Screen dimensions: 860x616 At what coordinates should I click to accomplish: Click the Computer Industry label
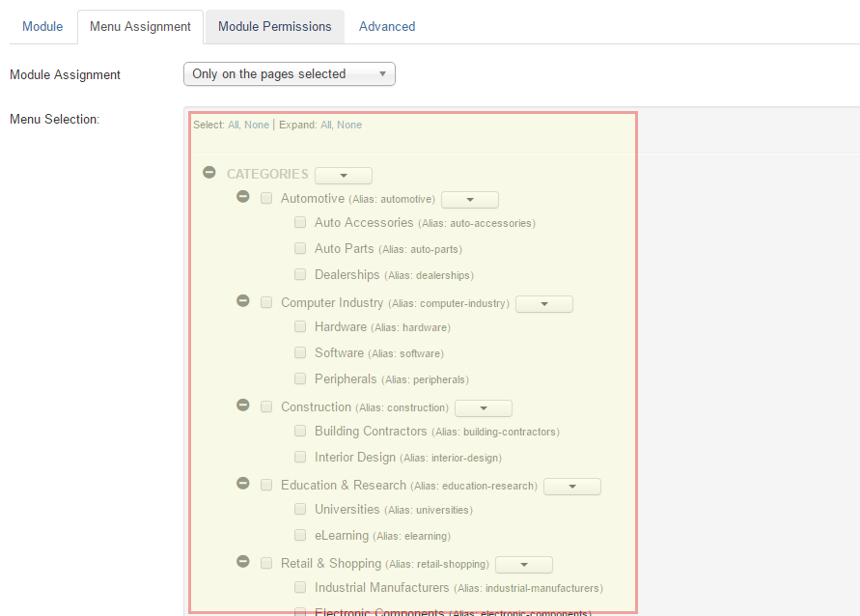click(332, 302)
